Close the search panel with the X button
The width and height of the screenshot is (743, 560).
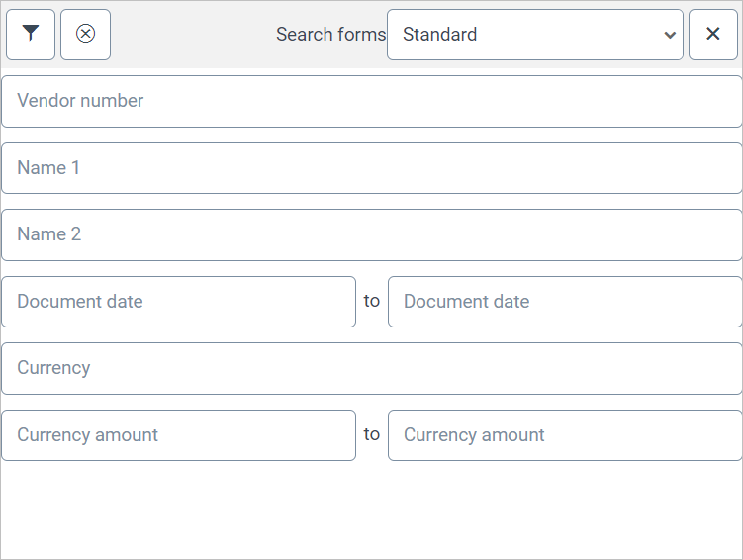pos(712,35)
